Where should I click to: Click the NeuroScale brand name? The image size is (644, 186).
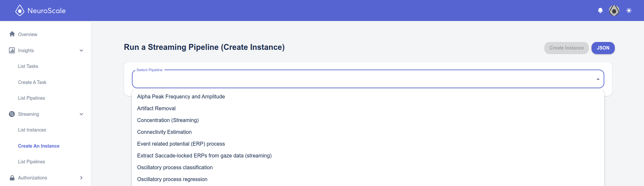coord(47,10)
